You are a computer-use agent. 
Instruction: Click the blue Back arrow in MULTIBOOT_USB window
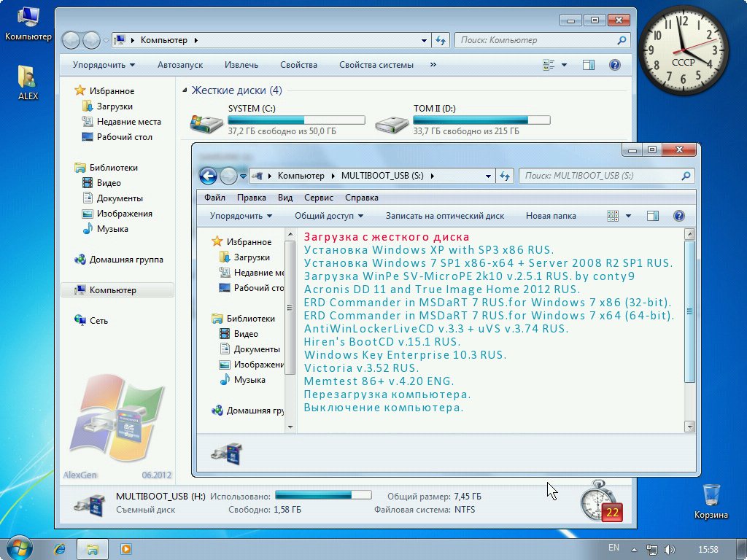click(x=208, y=176)
